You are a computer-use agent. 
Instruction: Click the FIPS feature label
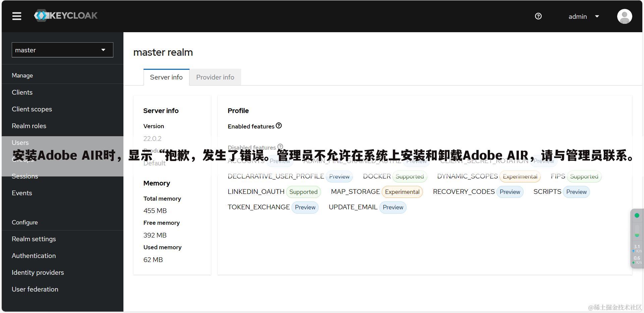tap(558, 176)
